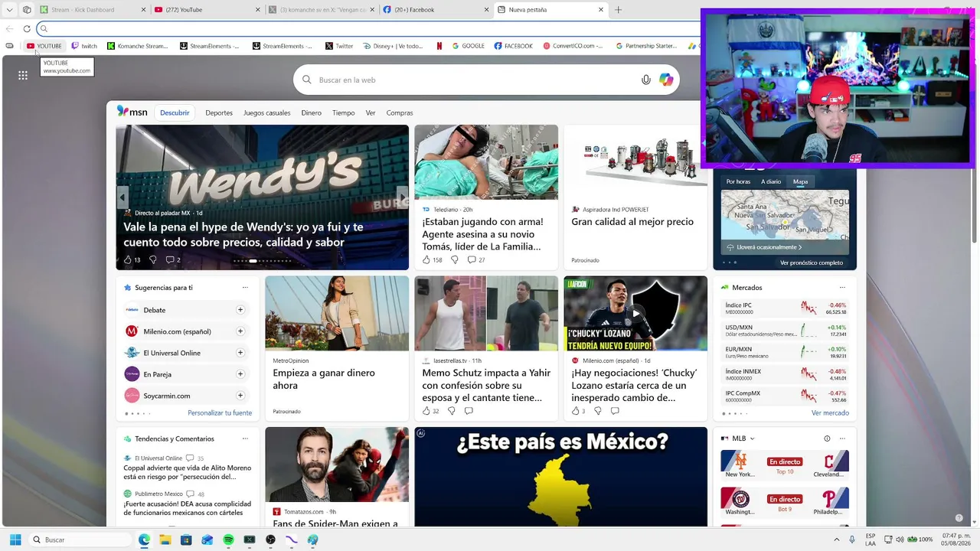This screenshot has height=551, width=980.
Task: Open the Chucky Lozano video thumbnail
Action: click(x=635, y=314)
